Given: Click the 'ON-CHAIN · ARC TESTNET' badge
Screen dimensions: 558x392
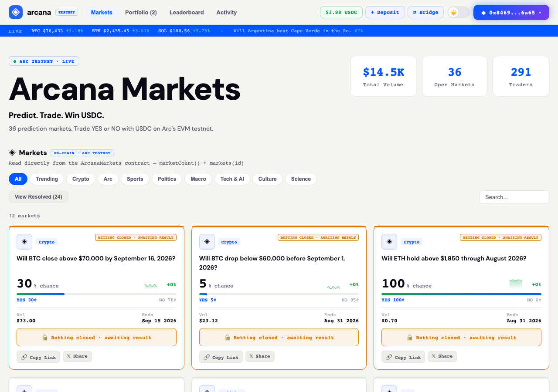Looking at the screenshot, I should [x=82, y=153].
